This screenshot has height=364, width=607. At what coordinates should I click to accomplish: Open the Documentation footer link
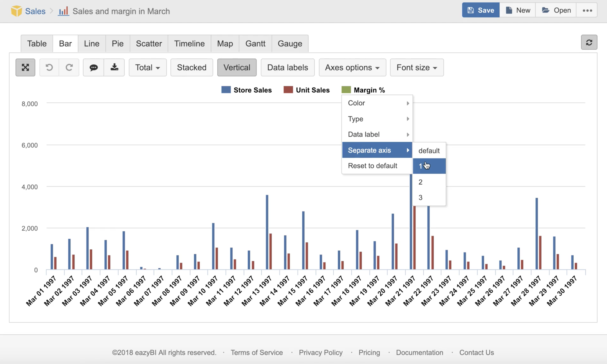click(x=419, y=352)
